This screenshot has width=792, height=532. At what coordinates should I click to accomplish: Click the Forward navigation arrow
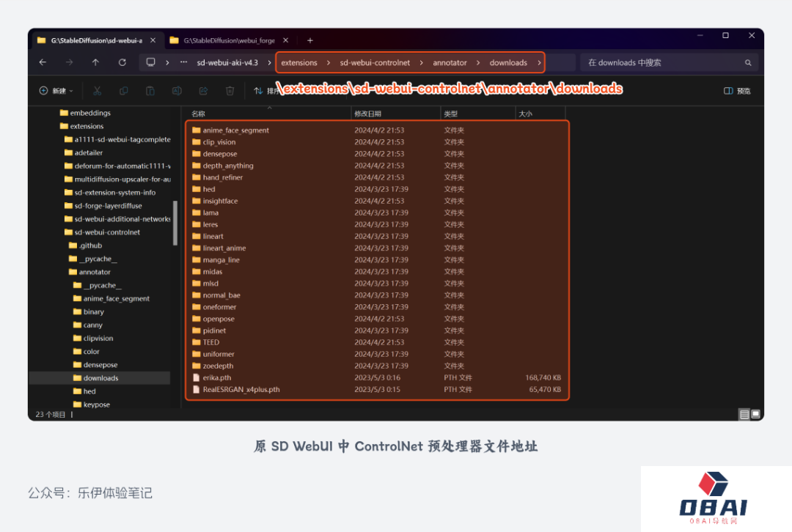click(69, 62)
